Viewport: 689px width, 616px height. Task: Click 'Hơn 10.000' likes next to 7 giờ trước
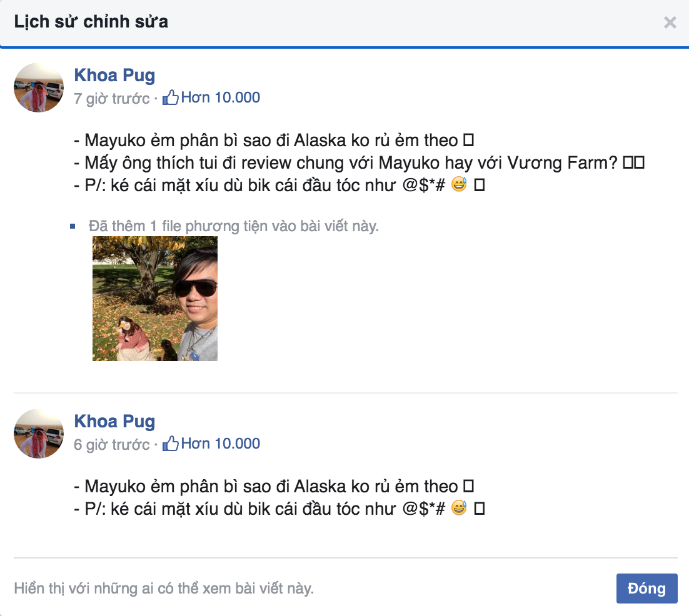coord(220,98)
